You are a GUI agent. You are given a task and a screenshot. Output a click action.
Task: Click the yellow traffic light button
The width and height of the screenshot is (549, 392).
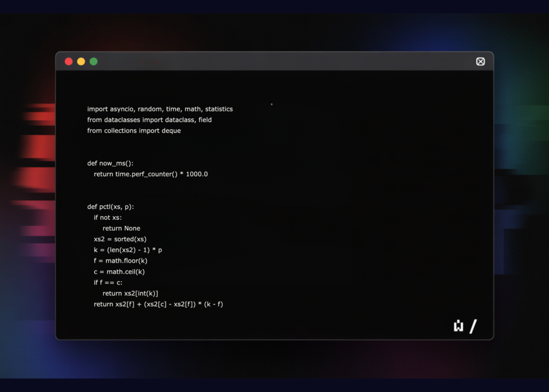(x=81, y=61)
